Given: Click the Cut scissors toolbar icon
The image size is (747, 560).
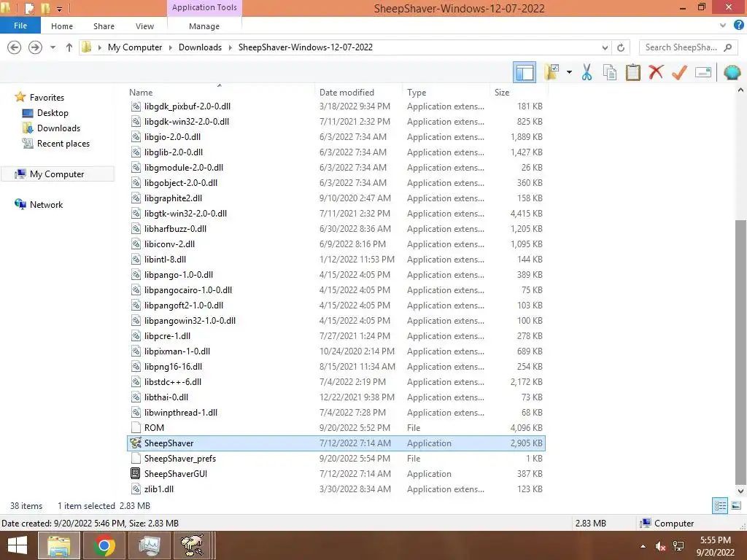Looking at the screenshot, I should [587, 72].
